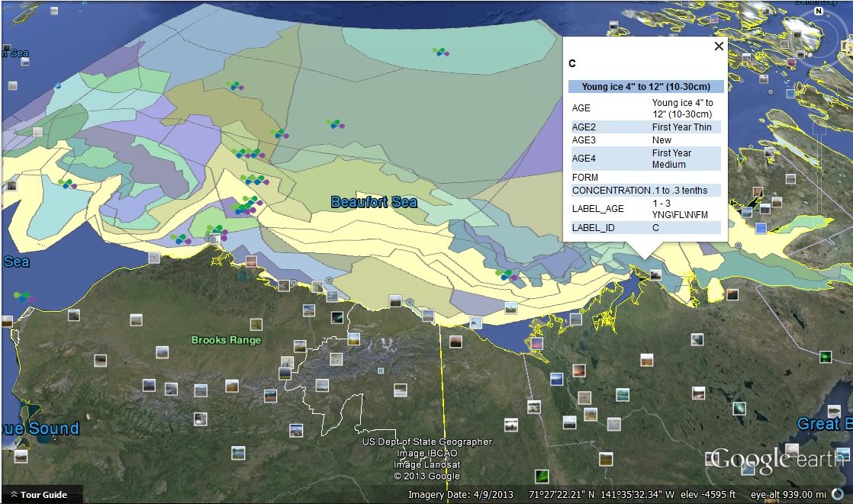
Task: Click the FORM field label in the balloon
Action: (584, 177)
